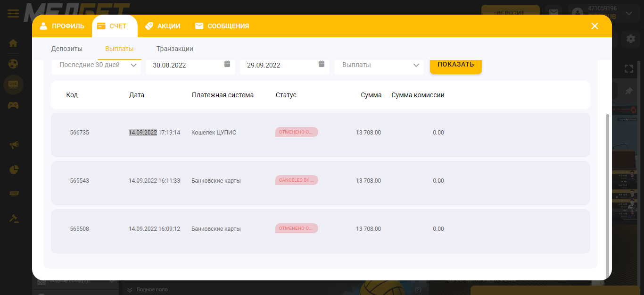Open the Депозиты sub-tab

[x=66, y=49]
